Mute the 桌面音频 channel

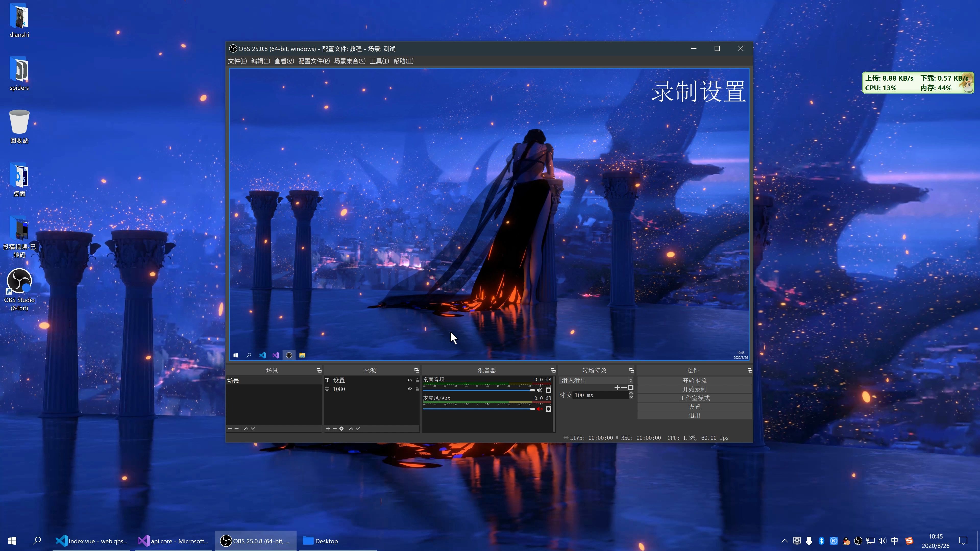point(540,390)
